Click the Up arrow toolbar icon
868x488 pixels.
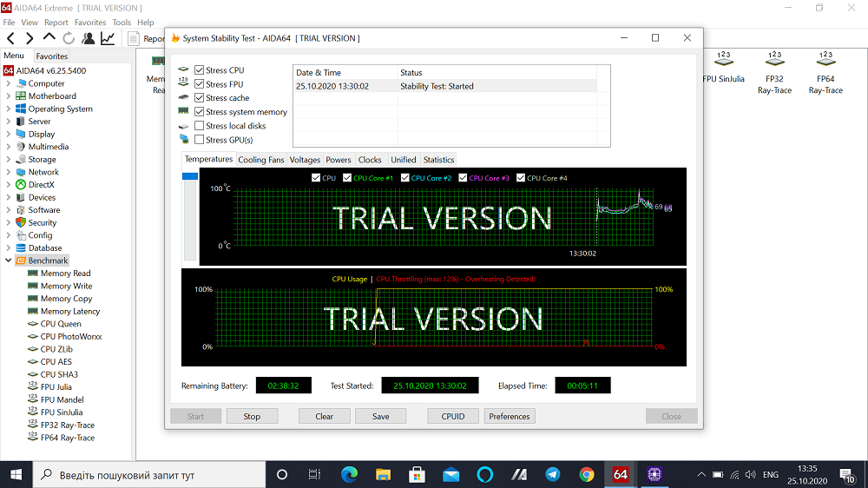(49, 37)
